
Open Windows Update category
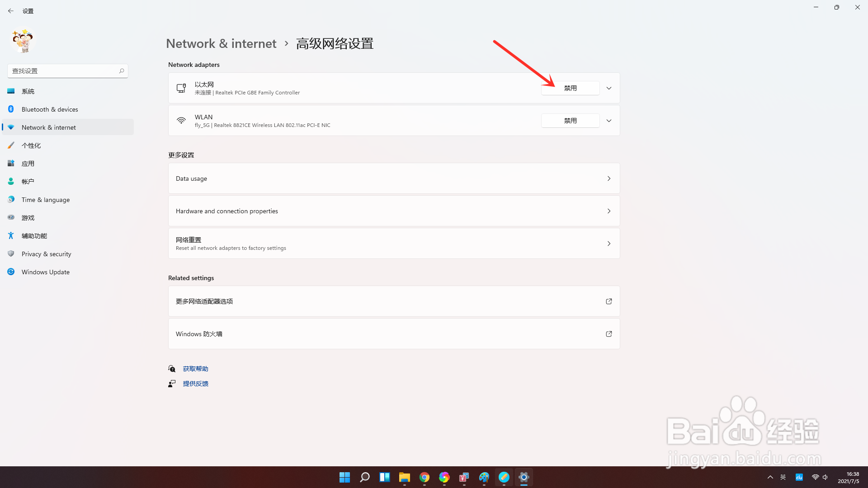click(x=68, y=272)
